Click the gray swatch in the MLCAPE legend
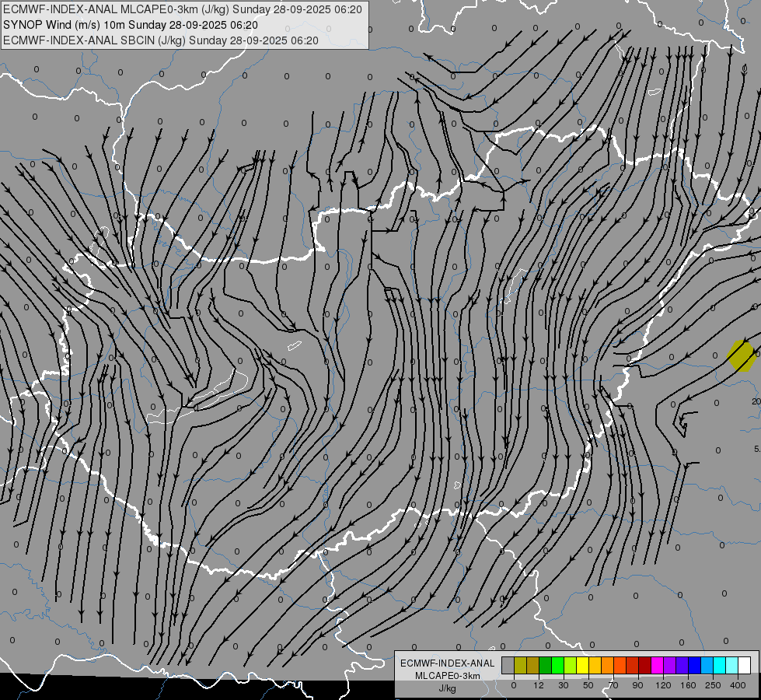 tap(508, 665)
